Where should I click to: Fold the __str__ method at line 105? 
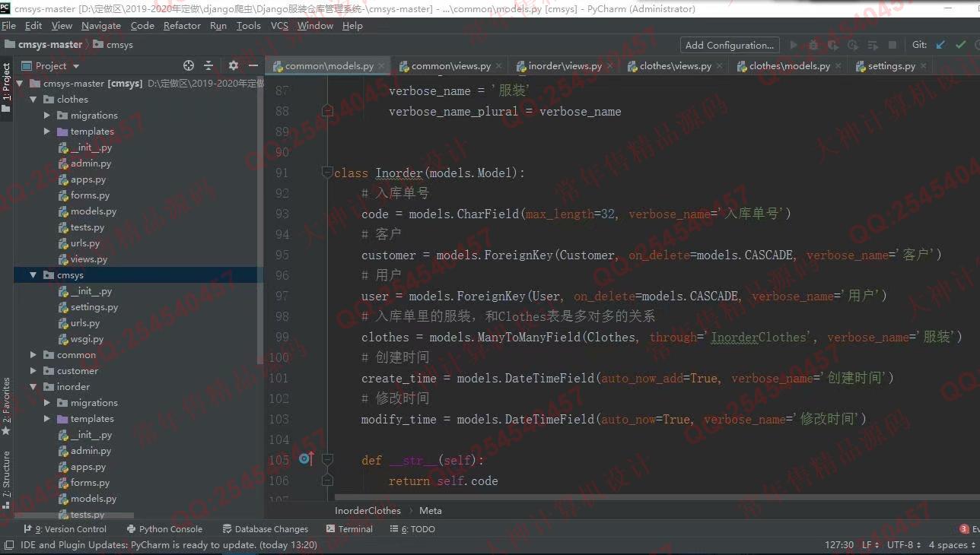[327, 459]
